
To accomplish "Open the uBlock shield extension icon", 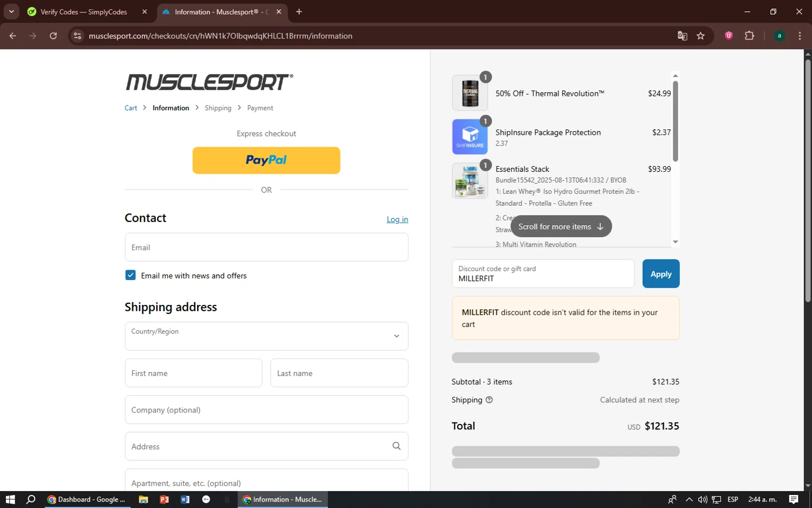I will (x=729, y=36).
